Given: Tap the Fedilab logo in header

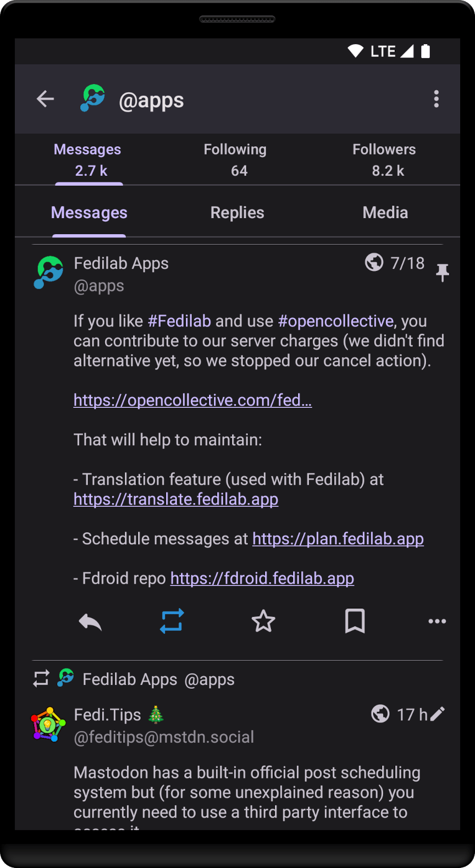Looking at the screenshot, I should click(x=92, y=99).
